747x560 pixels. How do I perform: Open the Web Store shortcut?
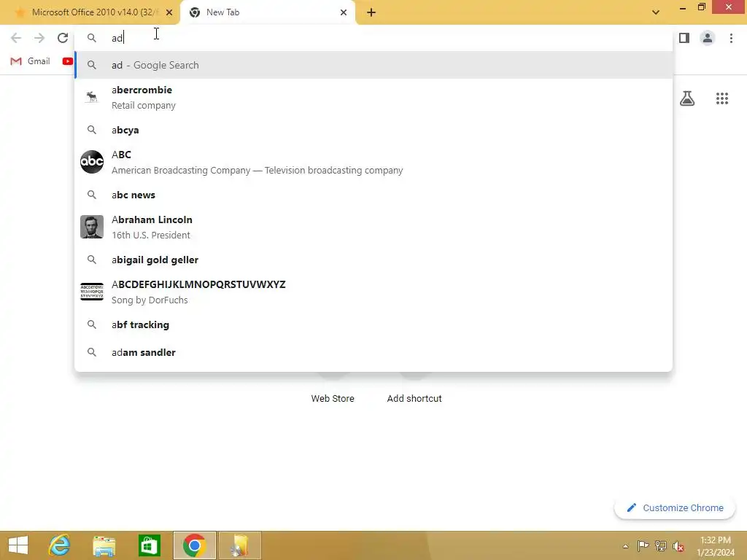333,399
